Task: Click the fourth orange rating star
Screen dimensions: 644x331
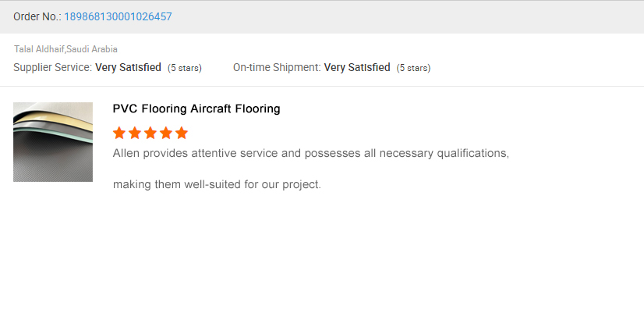Action: pyautogui.click(x=166, y=133)
